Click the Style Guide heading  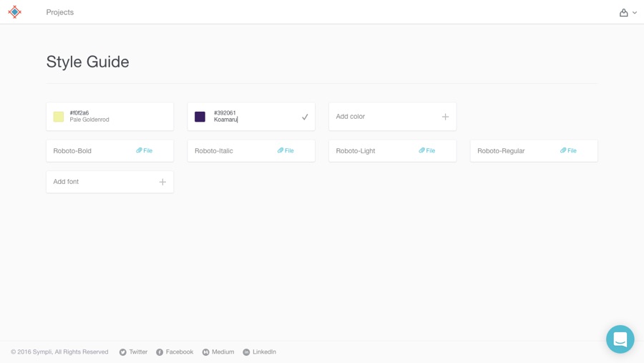(x=87, y=62)
